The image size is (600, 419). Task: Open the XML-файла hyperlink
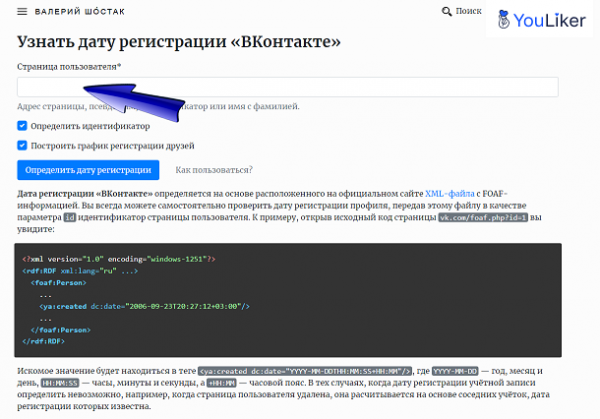pos(450,194)
